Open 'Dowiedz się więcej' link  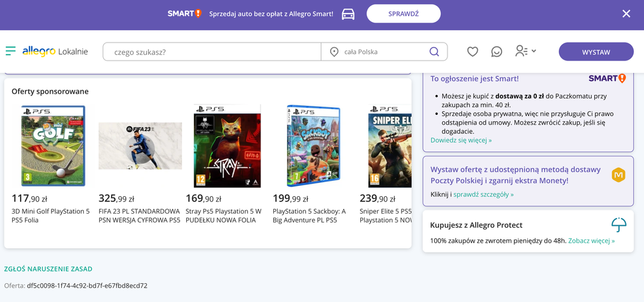click(461, 140)
